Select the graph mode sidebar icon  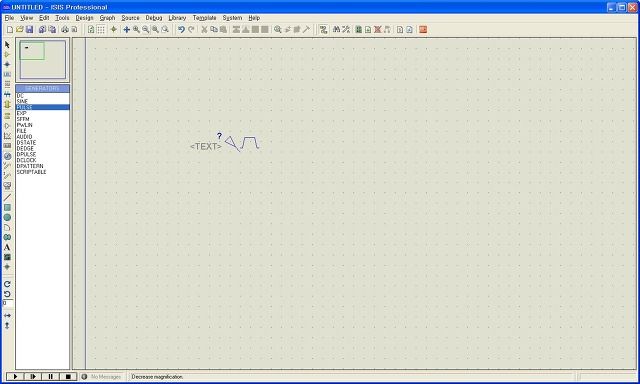pos(7,136)
